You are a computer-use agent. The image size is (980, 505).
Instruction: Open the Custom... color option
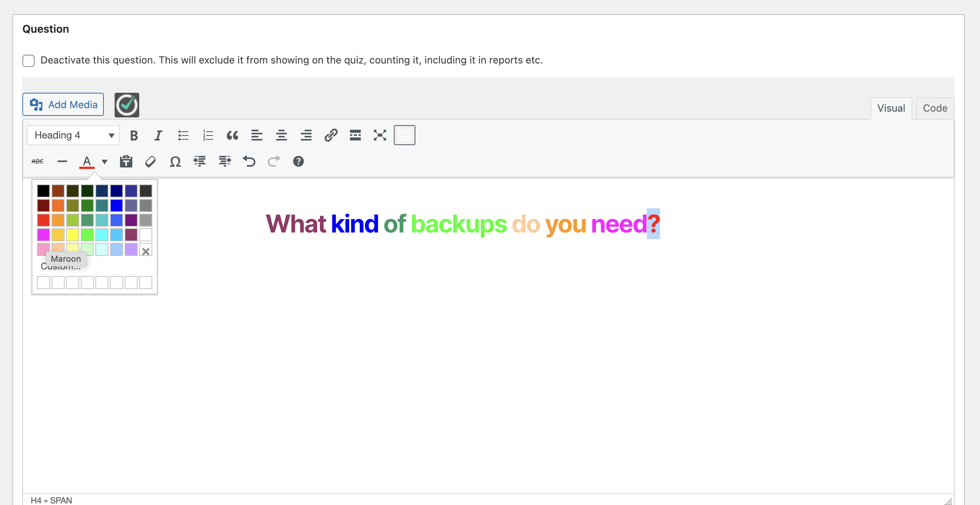click(61, 266)
